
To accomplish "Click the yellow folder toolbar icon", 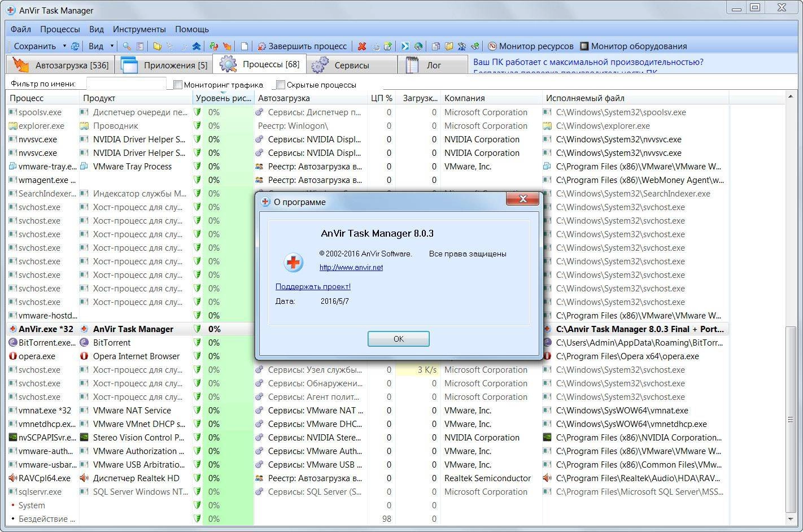I will pos(157,46).
